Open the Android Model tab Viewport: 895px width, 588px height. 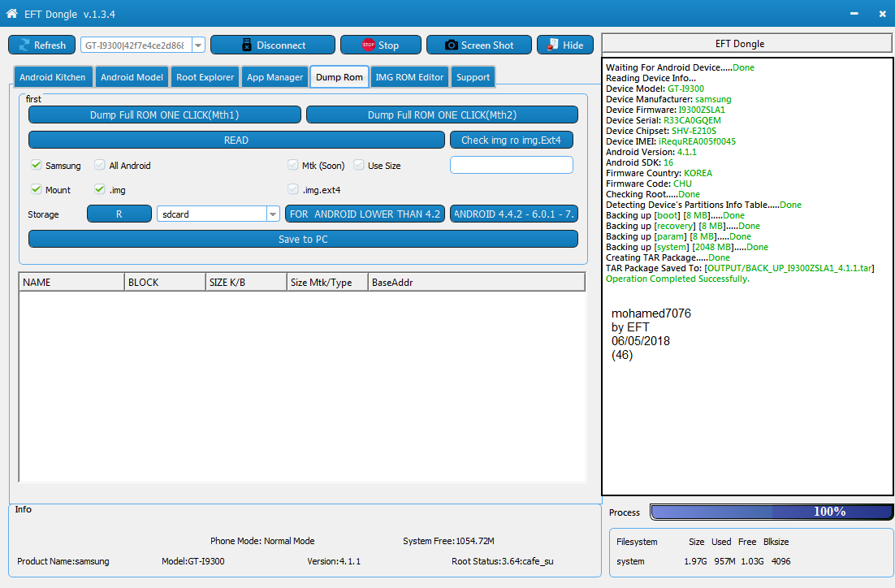pos(132,77)
